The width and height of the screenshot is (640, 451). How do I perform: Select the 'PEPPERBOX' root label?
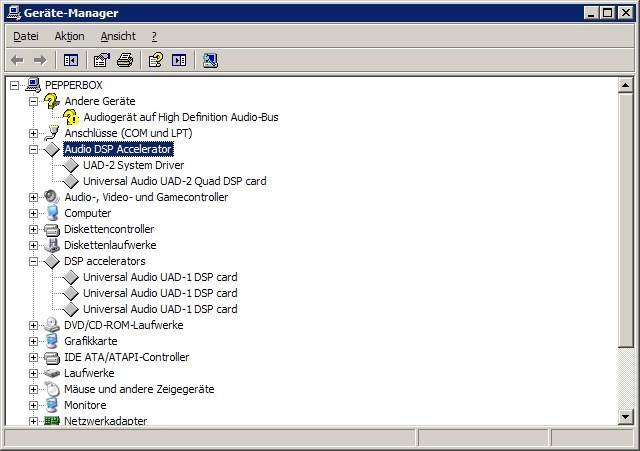[x=73, y=85]
